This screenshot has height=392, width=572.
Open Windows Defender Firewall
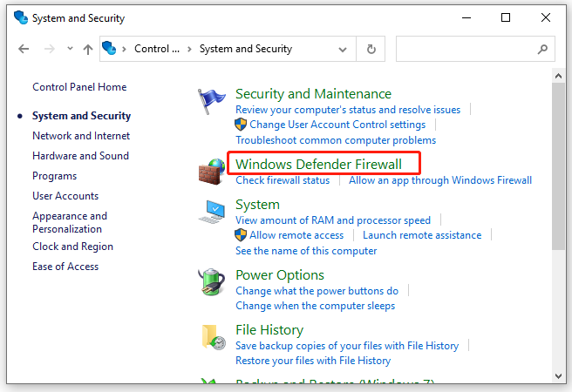[x=318, y=165]
